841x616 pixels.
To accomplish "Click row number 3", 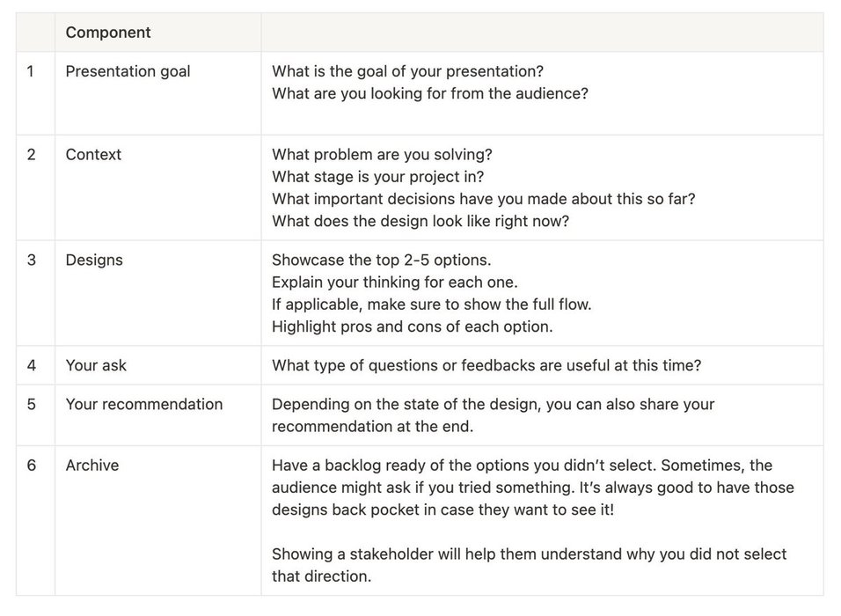I will tap(32, 260).
